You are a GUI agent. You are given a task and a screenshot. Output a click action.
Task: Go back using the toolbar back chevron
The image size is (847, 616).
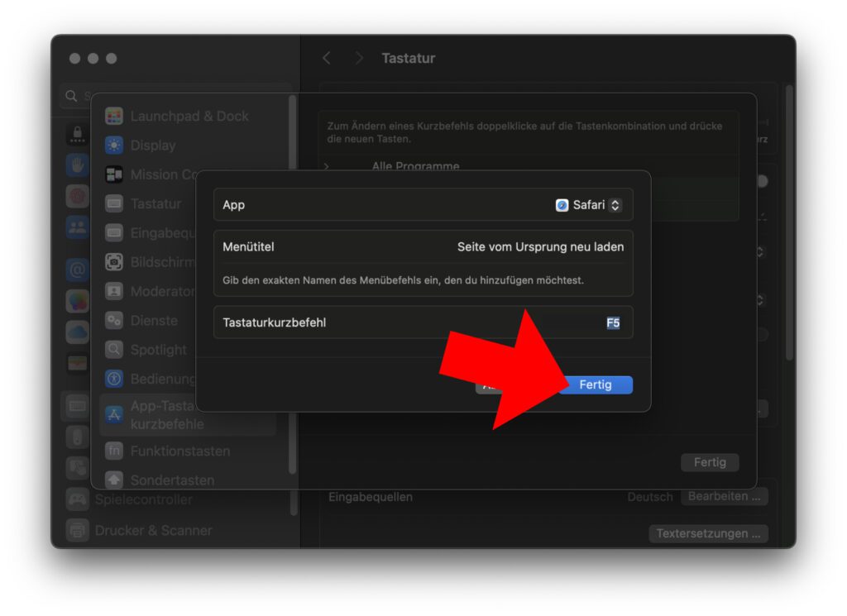tap(327, 58)
